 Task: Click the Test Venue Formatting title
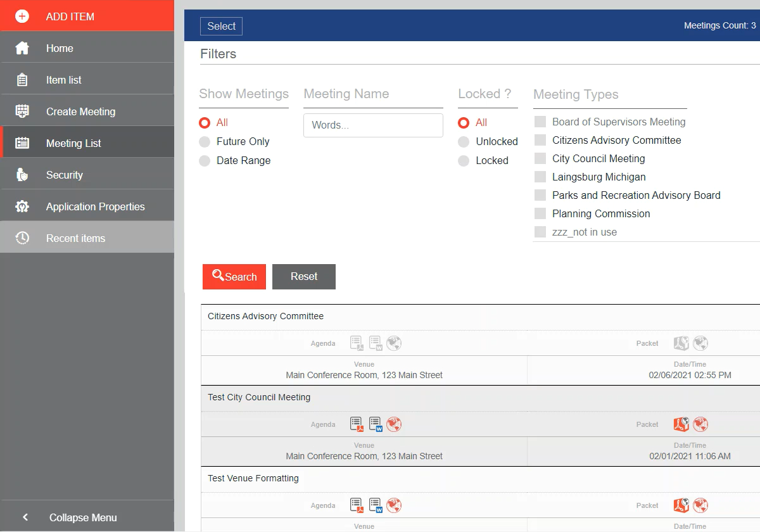[253, 478]
